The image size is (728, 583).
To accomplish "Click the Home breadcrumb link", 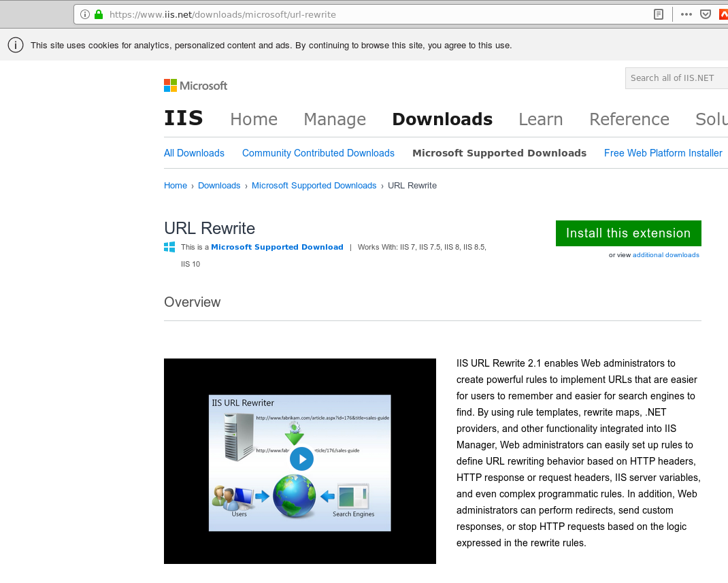I will pyautogui.click(x=176, y=186).
